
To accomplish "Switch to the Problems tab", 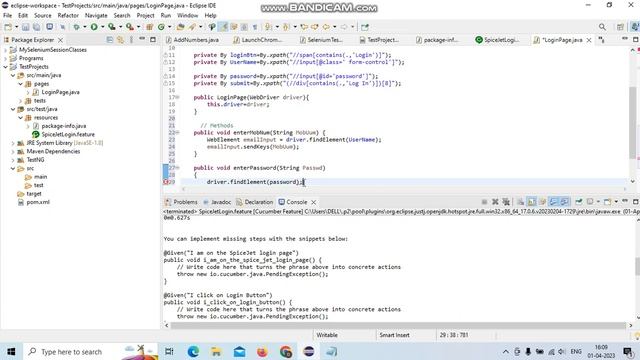I will pos(181,202).
